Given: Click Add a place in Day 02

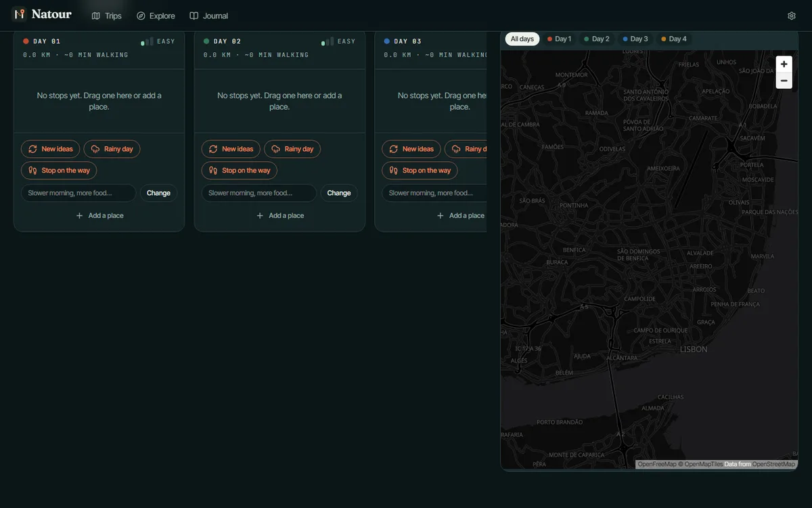Looking at the screenshot, I should point(279,215).
